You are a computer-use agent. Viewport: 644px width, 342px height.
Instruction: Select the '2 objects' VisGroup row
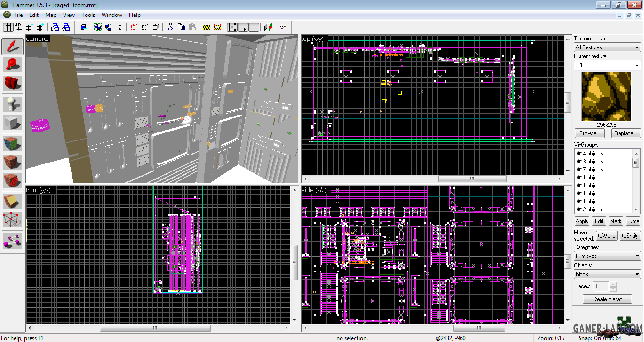pos(604,210)
